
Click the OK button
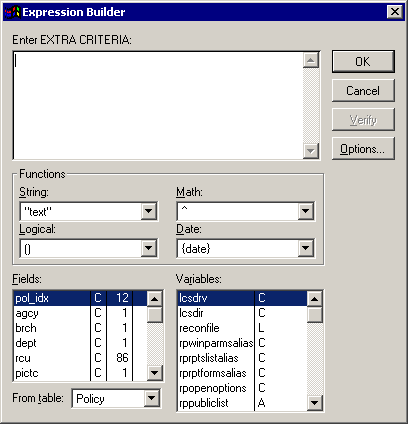363,62
